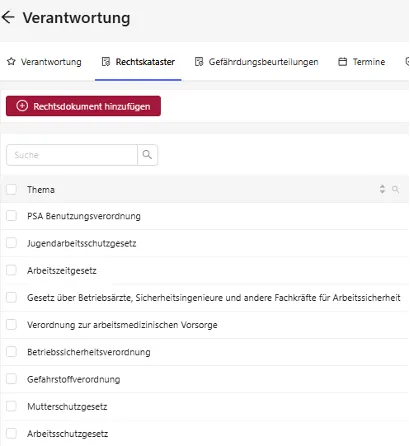Click the star icon of Verantwortung tab
The width and height of the screenshot is (410, 446).
tap(11, 62)
